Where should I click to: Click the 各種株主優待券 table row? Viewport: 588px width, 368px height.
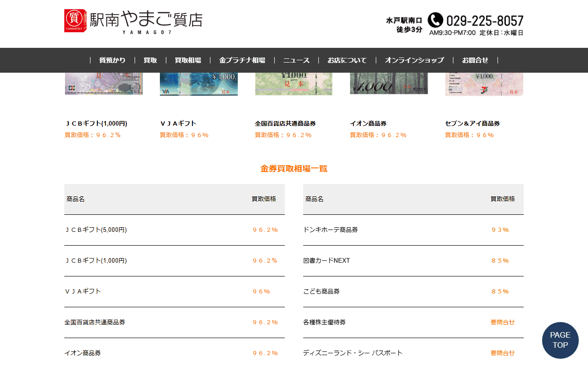click(x=413, y=322)
